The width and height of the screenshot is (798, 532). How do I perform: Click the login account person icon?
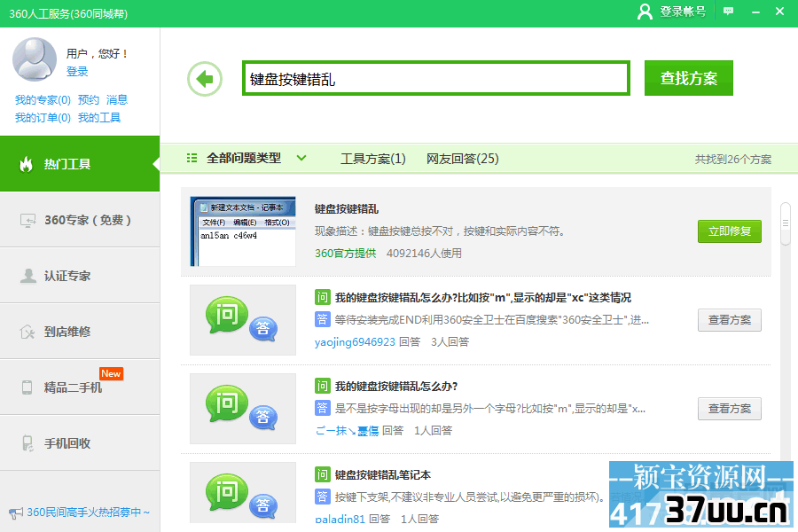645,12
